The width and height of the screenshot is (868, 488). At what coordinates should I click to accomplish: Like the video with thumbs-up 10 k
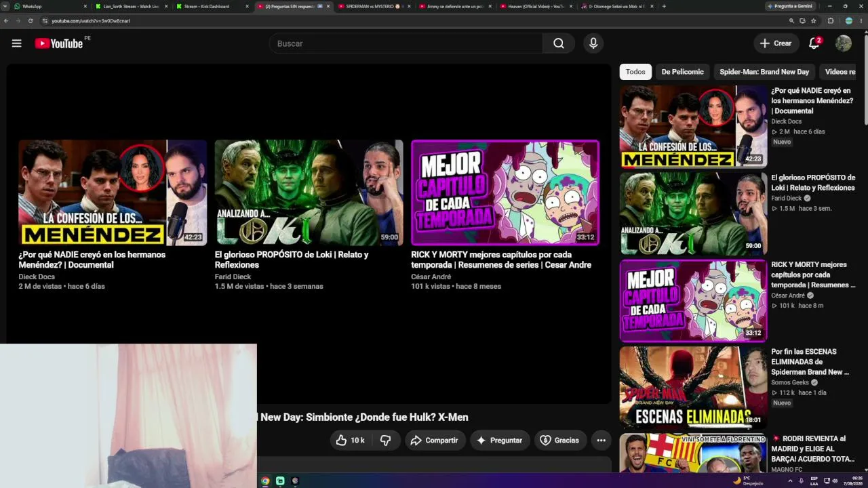(x=351, y=441)
